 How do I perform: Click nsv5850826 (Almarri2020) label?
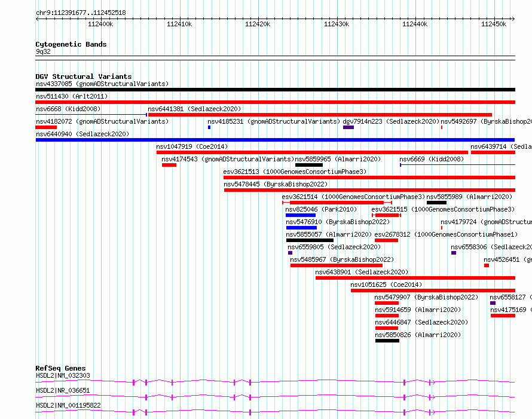click(x=418, y=335)
